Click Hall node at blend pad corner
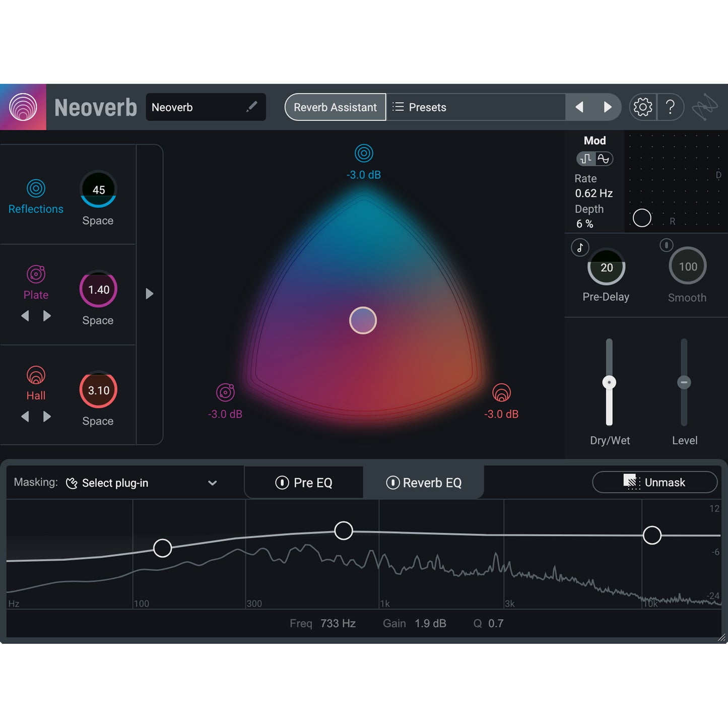728x728 pixels. pyautogui.click(x=501, y=392)
